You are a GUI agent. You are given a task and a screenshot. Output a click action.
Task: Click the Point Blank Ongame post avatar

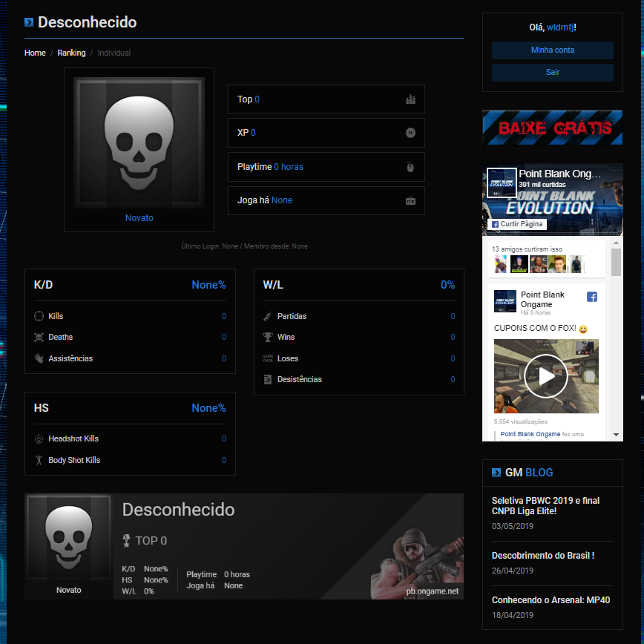[505, 301]
